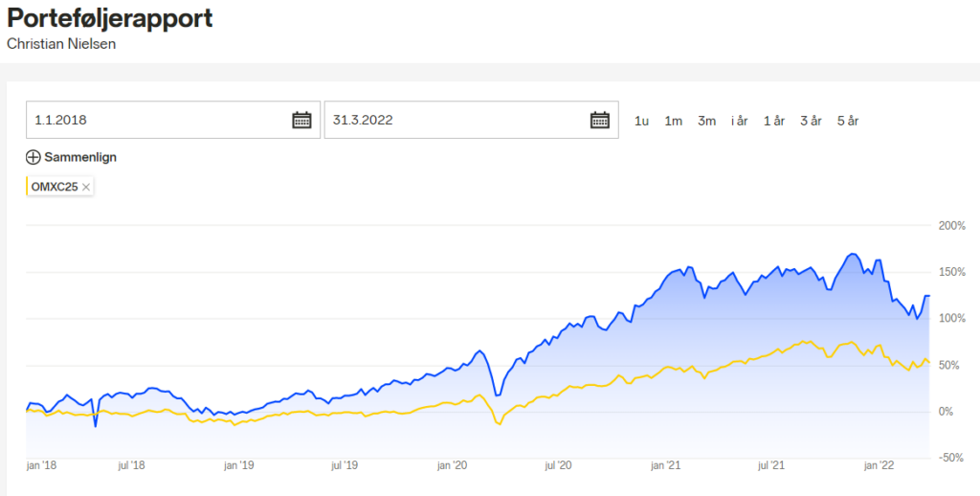Screen dimensions: 980x496
Task: Switch chart to 3 år range
Action: tap(811, 121)
